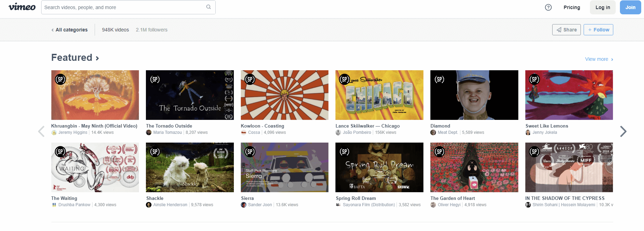The height and width of the screenshot is (231, 644).
Task: Open the Sierra video thumbnail
Action: pyautogui.click(x=284, y=167)
